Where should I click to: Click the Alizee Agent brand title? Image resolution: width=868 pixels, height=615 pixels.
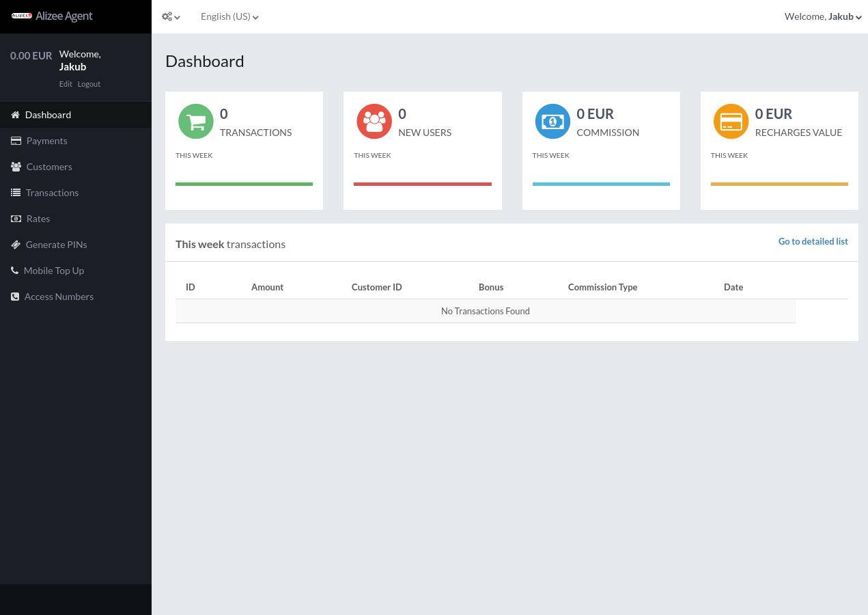tap(64, 16)
